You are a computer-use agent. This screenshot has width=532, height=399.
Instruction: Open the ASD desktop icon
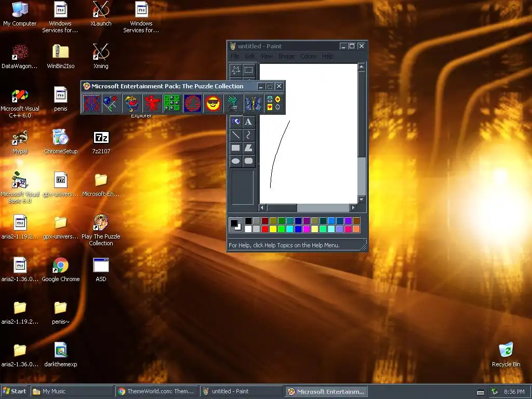pos(101,270)
